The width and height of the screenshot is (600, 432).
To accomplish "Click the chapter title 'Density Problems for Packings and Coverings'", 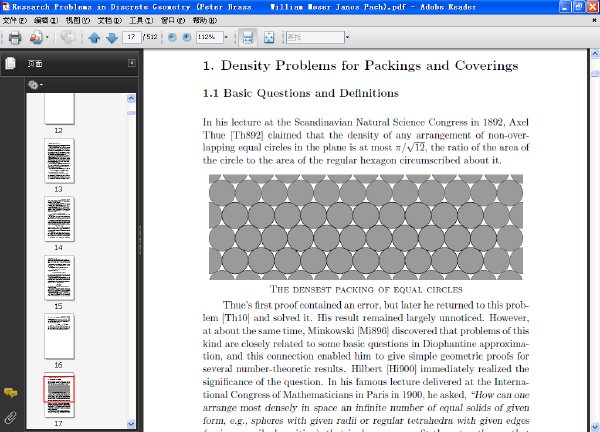I will [369, 65].
